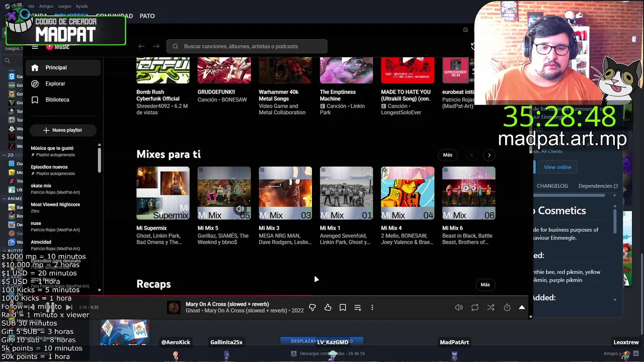Create a Nueva playlist
This screenshot has width=644, height=362.
click(63, 130)
